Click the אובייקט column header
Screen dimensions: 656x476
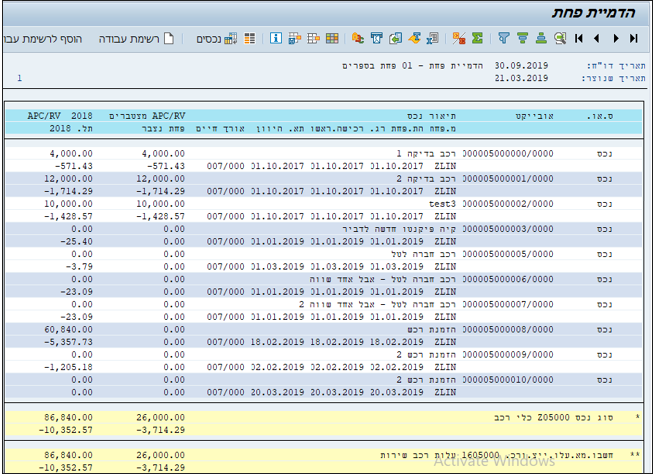coord(534,116)
